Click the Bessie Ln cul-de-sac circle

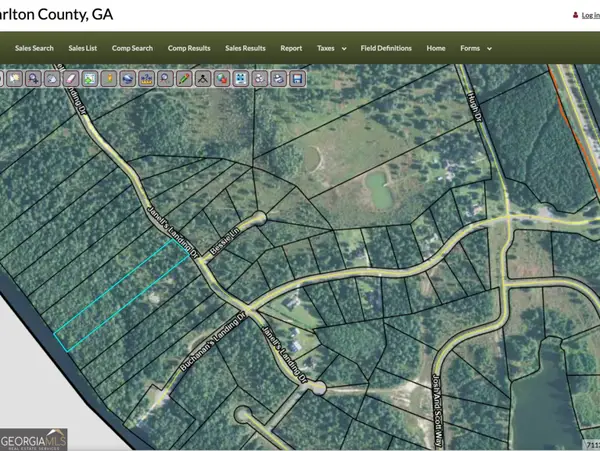coord(259,218)
